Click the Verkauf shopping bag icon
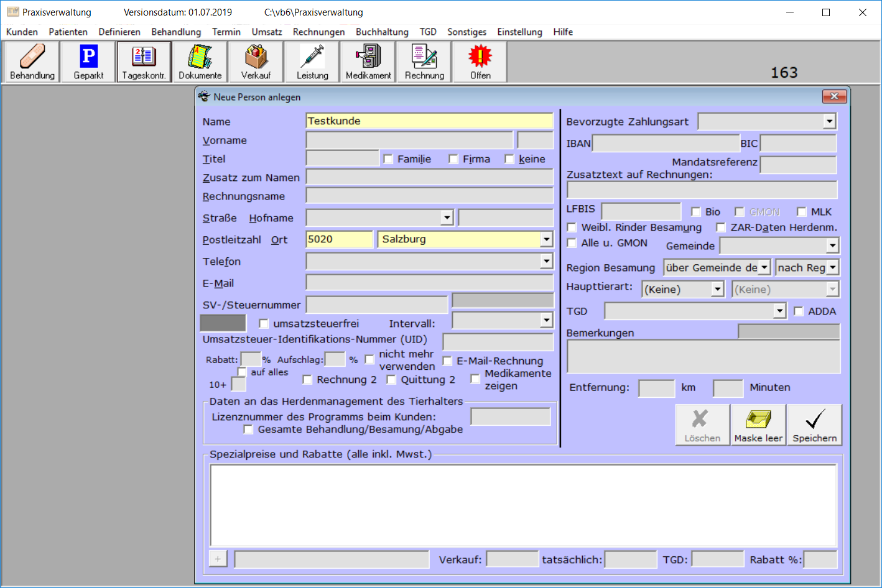This screenshot has width=882, height=588. [256, 62]
